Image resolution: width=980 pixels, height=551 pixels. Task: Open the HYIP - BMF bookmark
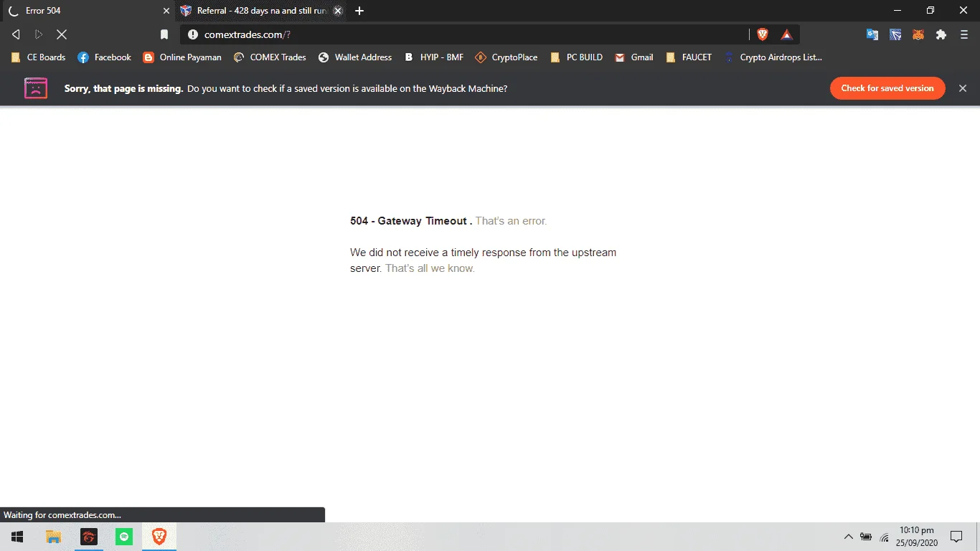(434, 57)
